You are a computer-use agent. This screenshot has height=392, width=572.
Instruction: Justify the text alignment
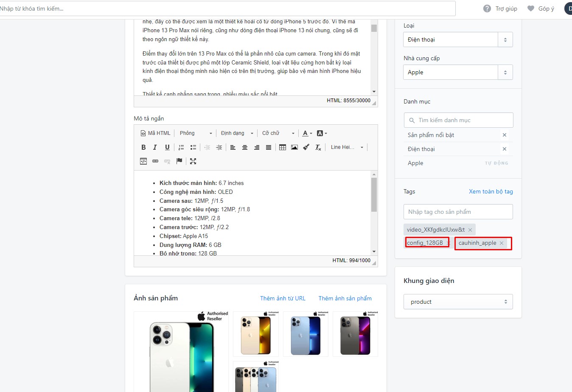click(269, 147)
